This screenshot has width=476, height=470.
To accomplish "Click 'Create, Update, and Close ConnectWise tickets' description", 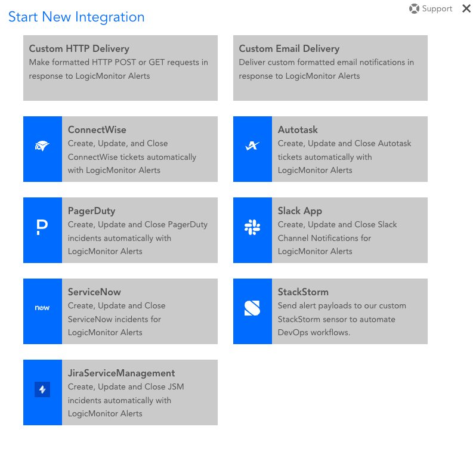I will coord(132,157).
